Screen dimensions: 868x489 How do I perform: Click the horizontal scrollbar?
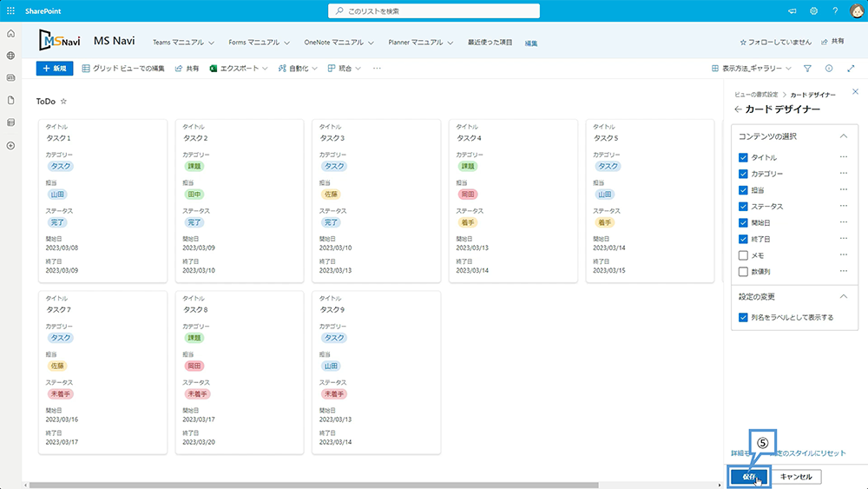point(314,486)
